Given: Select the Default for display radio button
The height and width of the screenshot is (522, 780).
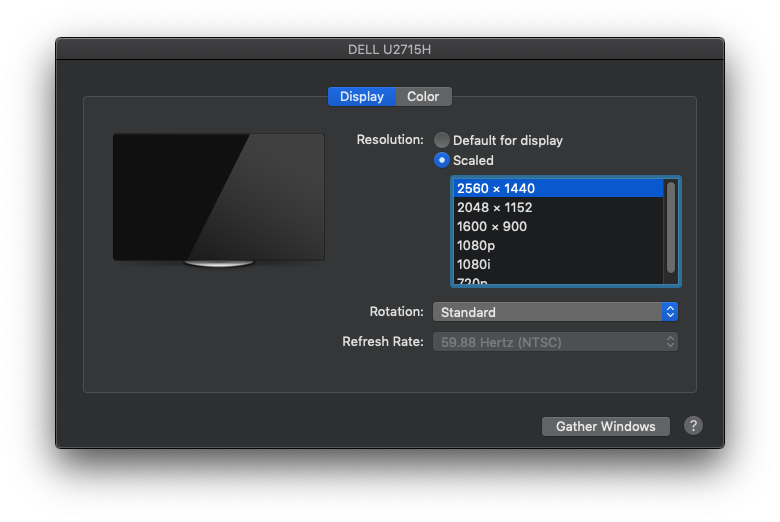Looking at the screenshot, I should pyautogui.click(x=442, y=140).
